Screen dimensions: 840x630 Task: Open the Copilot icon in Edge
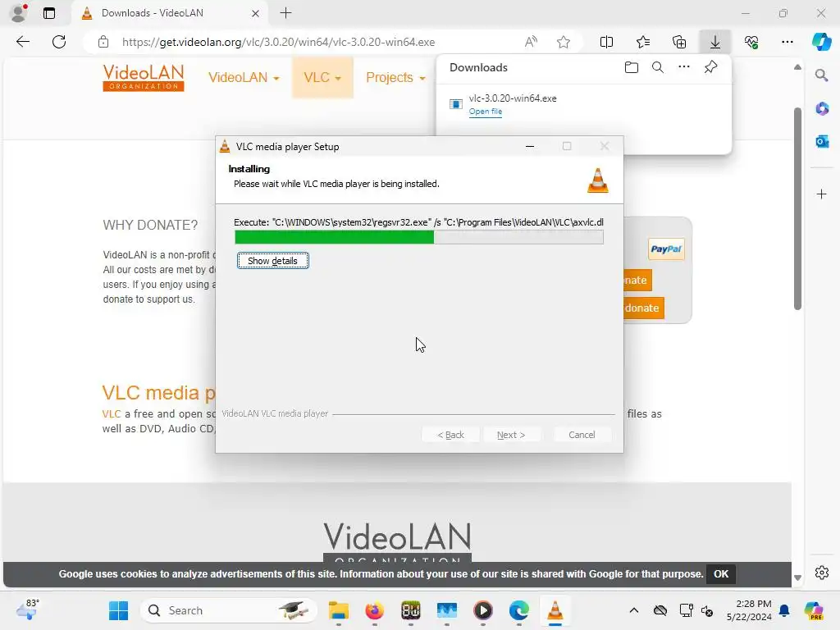(x=821, y=42)
